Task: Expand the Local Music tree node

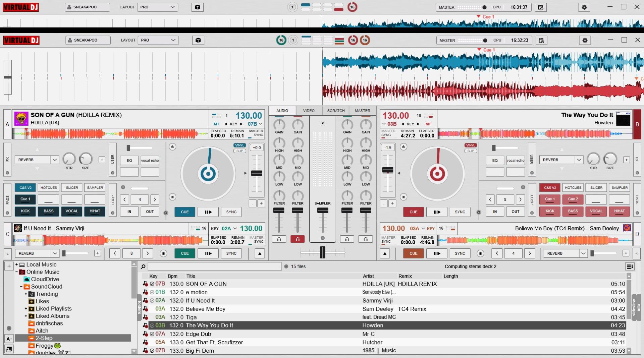Action: tap(16, 264)
